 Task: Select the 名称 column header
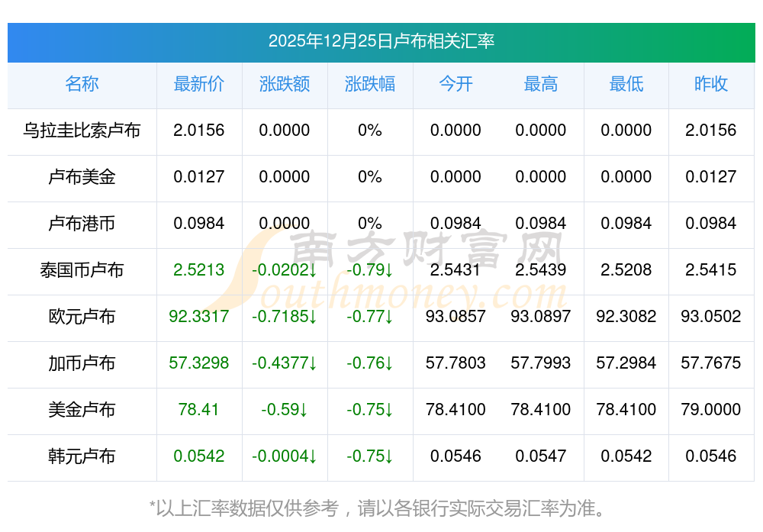[x=82, y=84]
